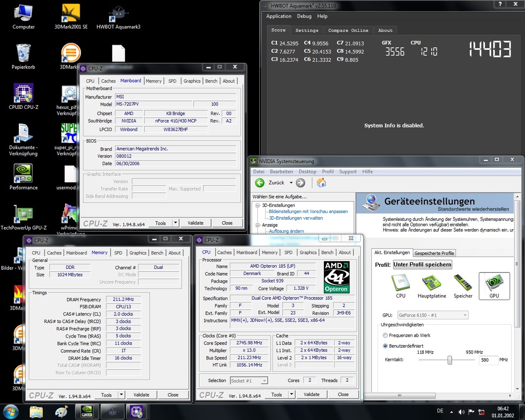Collapse the Anzeige tree node
The image size is (525, 420).
pyautogui.click(x=257, y=225)
